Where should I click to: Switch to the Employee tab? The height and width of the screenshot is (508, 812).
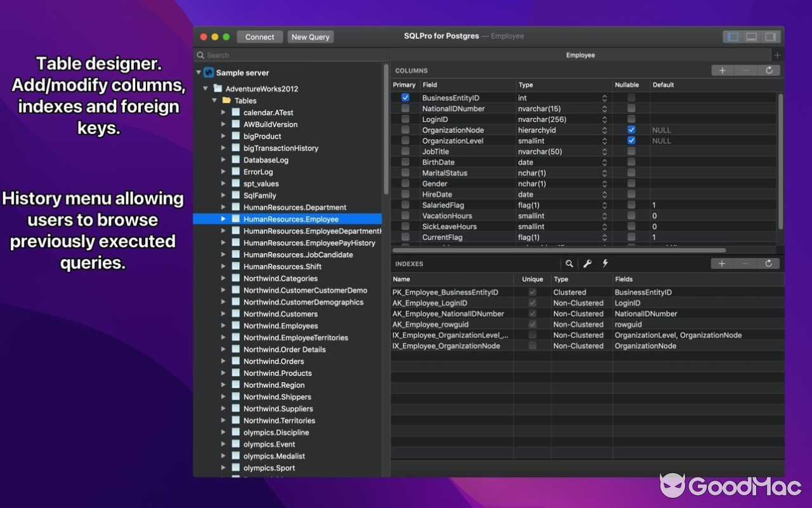coord(580,55)
